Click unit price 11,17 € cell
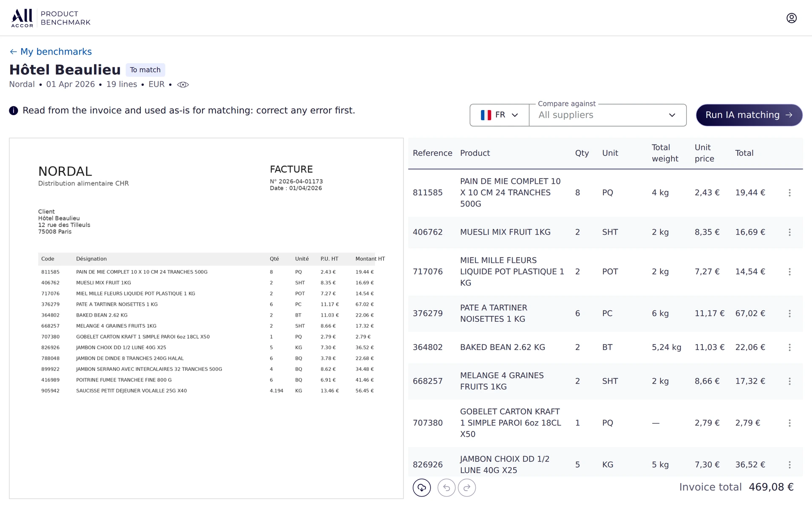Viewport: 812px width, 508px height. pyautogui.click(x=709, y=314)
